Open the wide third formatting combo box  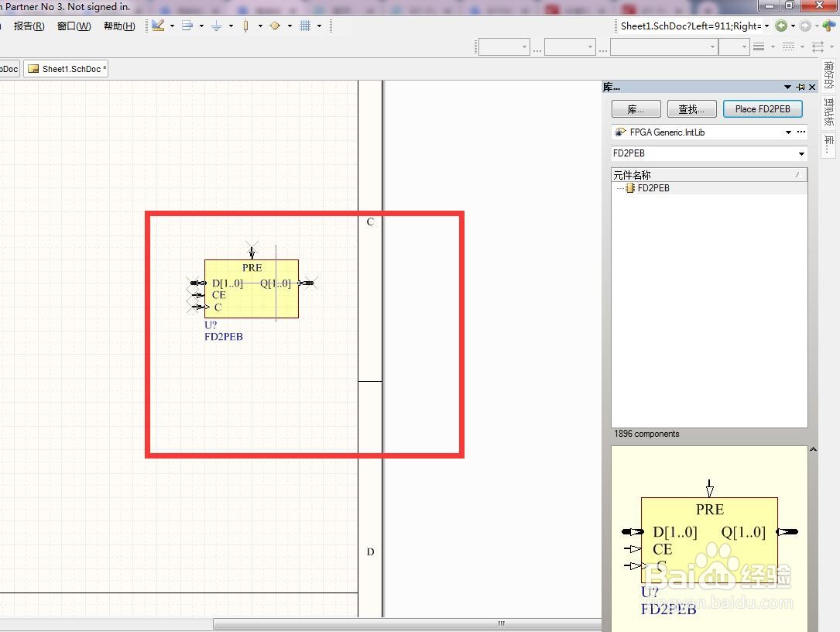click(x=663, y=46)
